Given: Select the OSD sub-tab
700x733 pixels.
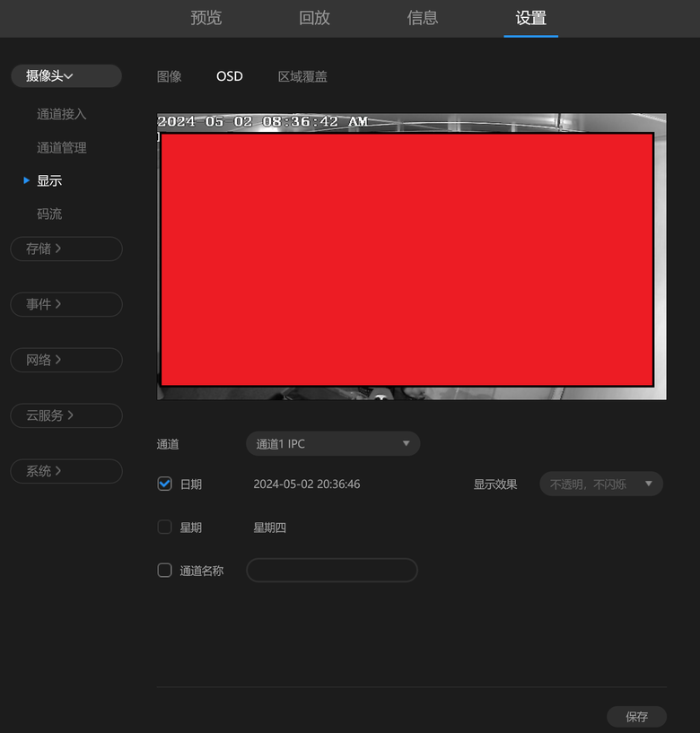Looking at the screenshot, I should (230, 76).
